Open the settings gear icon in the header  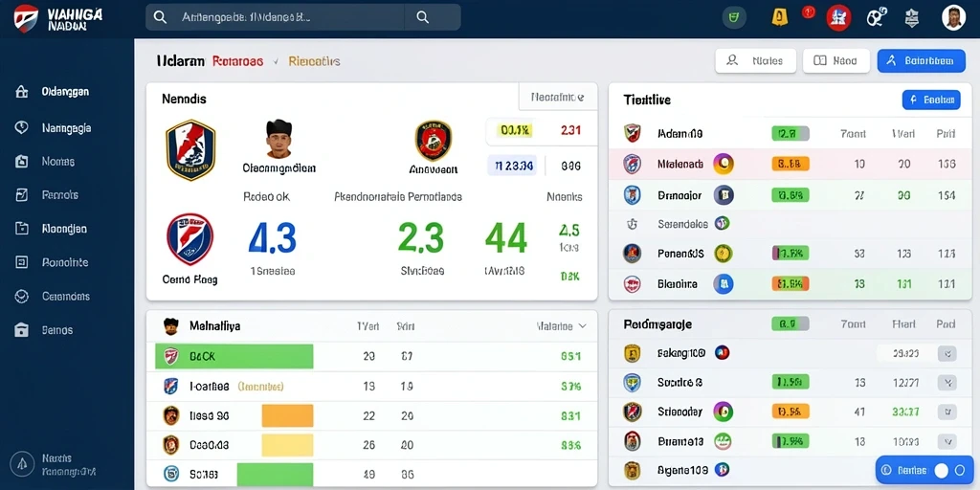pyautogui.click(x=912, y=17)
